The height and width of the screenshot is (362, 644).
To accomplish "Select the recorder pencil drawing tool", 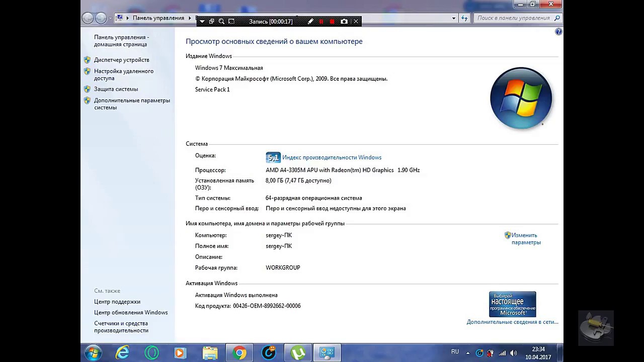I will coord(310,22).
